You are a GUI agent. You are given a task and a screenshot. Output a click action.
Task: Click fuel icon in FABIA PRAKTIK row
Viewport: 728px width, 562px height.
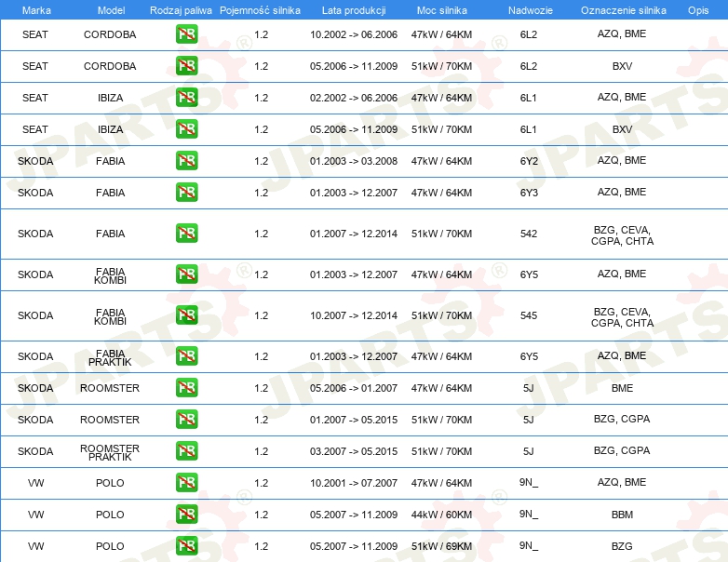coord(186,356)
